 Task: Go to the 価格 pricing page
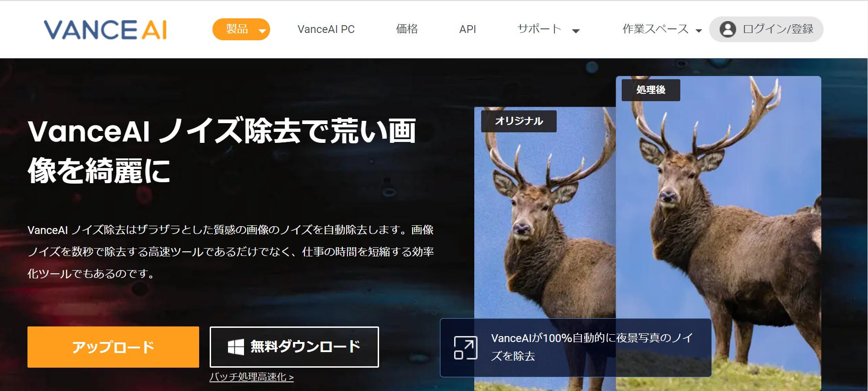[x=407, y=29]
